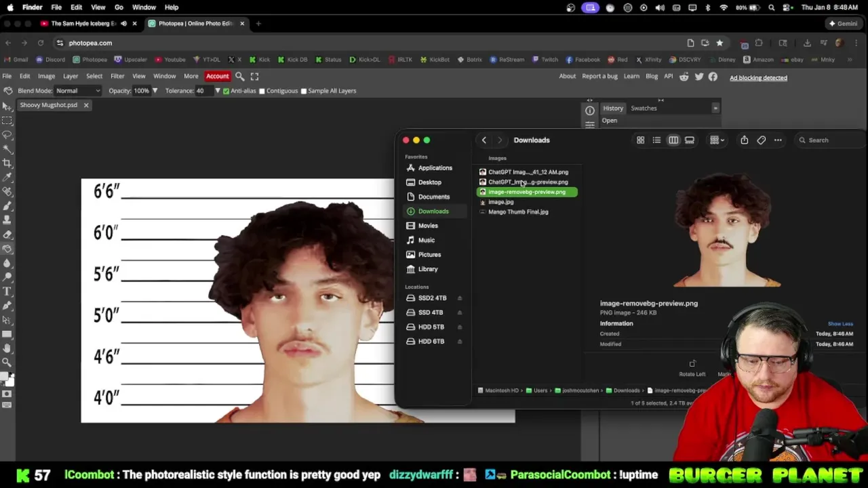Click the red Account button
The image size is (868, 488).
217,77
